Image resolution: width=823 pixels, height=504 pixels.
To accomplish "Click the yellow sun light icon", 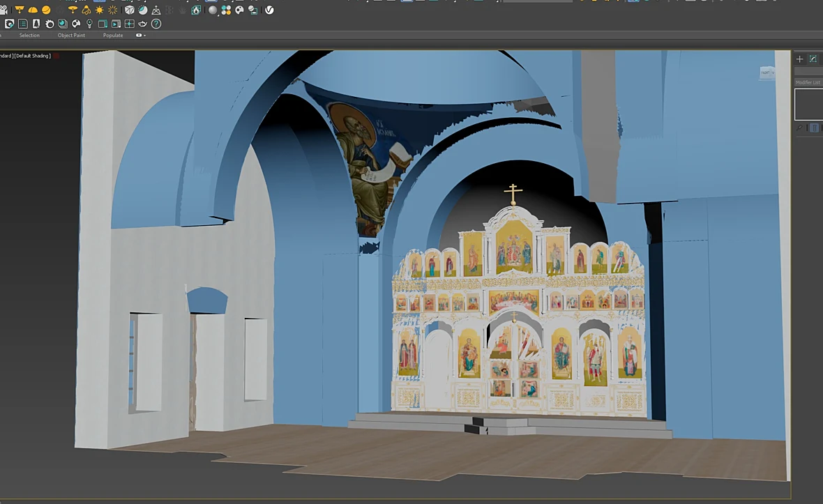I will coord(99,10).
